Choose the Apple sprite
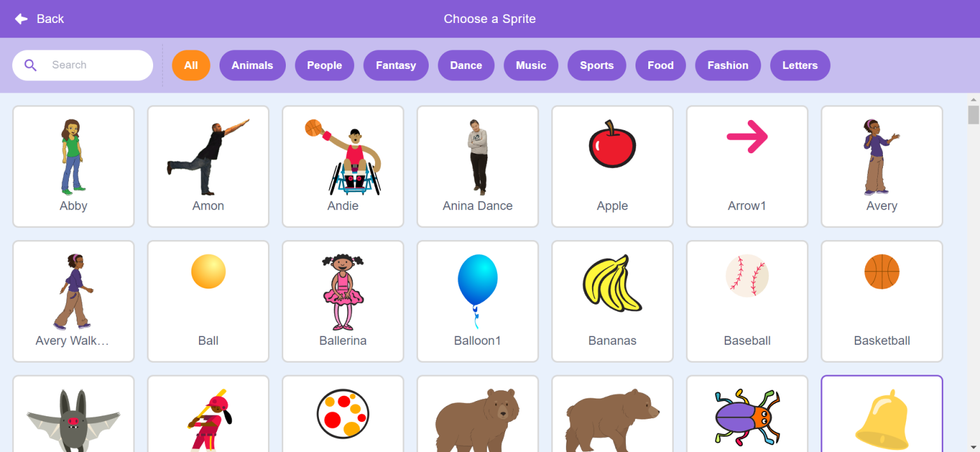 pyautogui.click(x=612, y=167)
